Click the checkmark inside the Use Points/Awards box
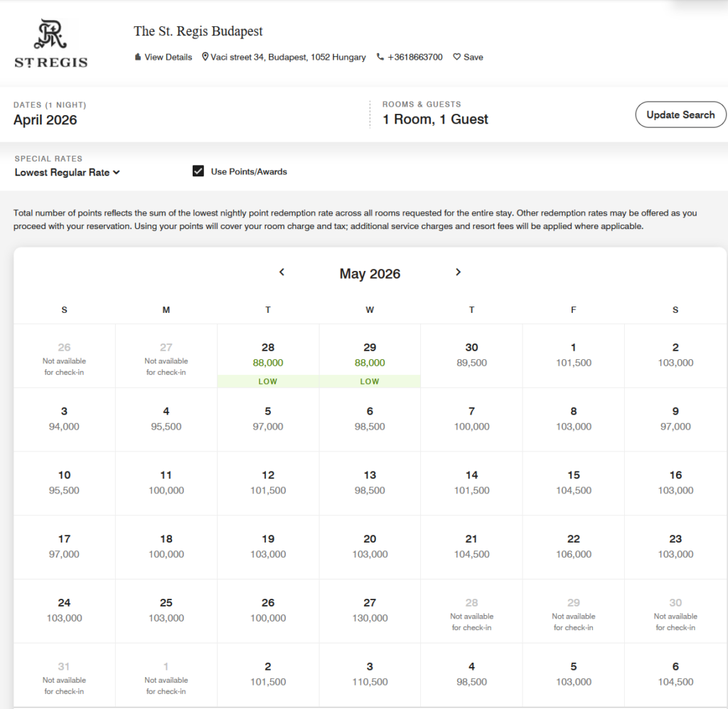Screen dimensions: 728x709 click(198, 171)
